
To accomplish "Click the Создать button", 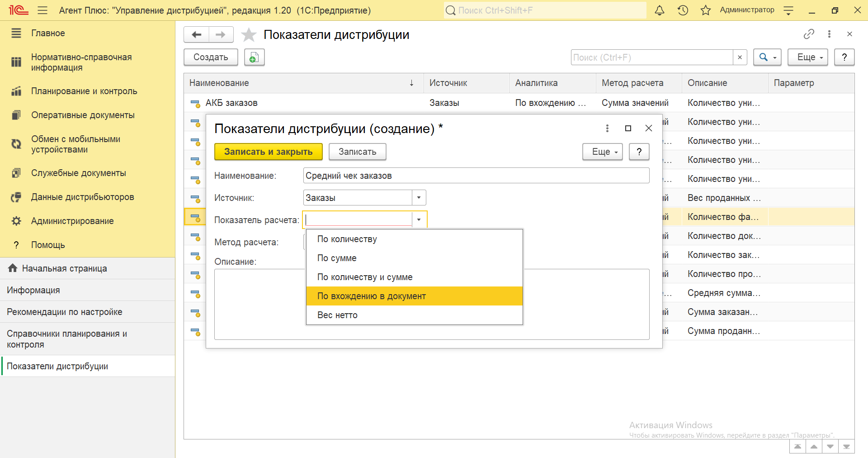I will pos(211,57).
